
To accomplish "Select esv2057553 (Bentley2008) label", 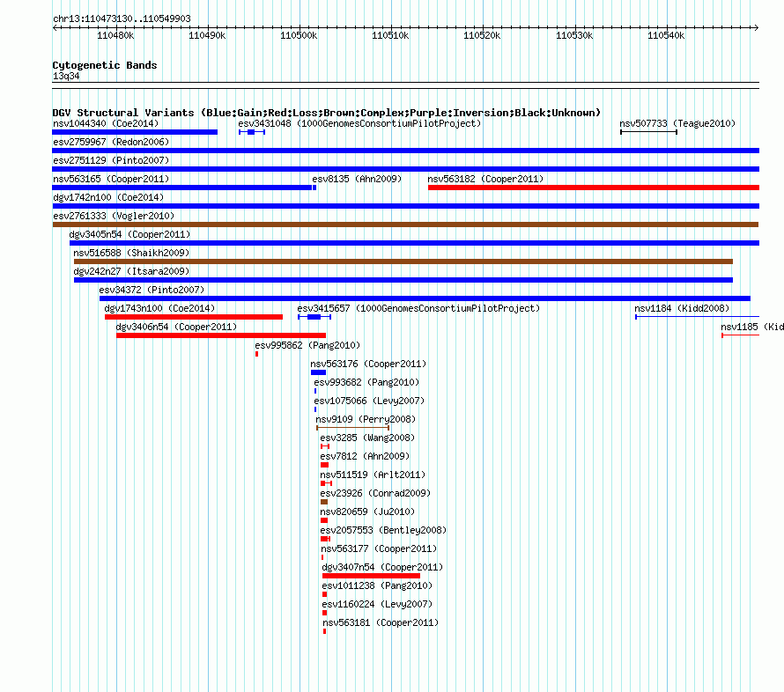I will 383,530.
